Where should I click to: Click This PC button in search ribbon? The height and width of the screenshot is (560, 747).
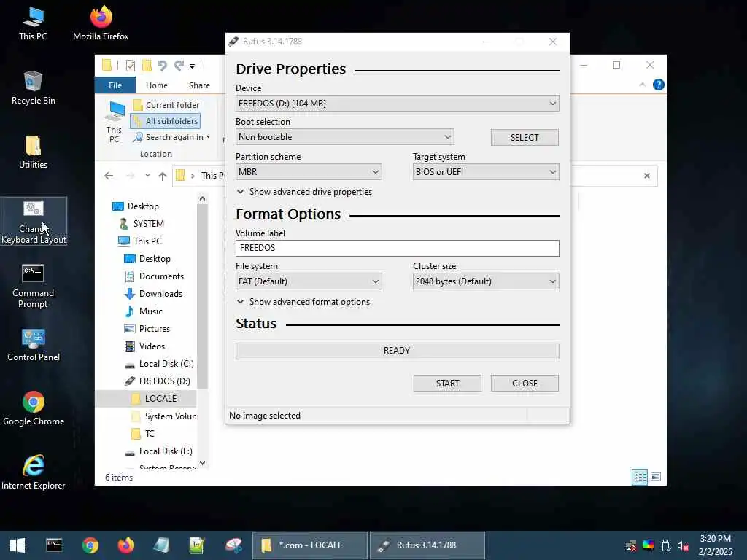[115, 122]
